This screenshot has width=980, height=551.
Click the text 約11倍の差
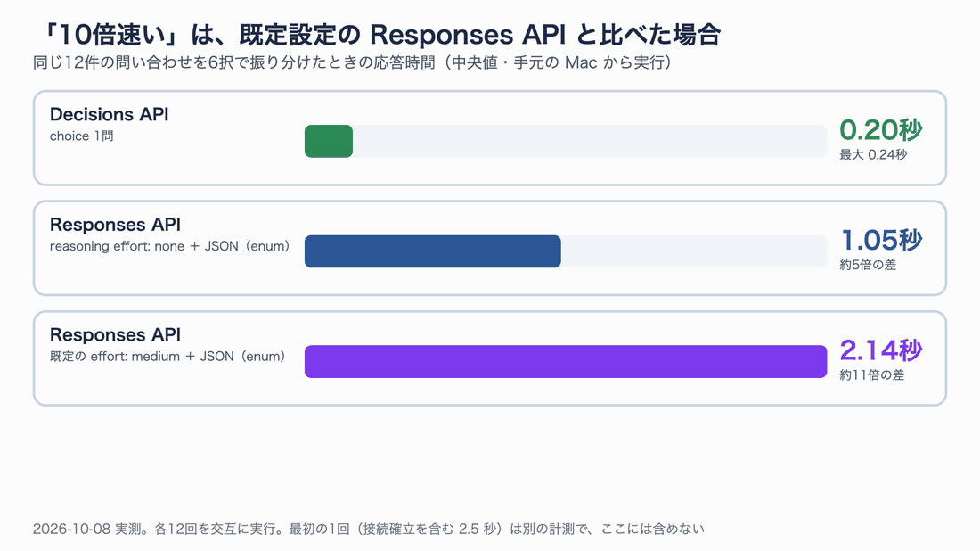pyautogui.click(x=872, y=374)
